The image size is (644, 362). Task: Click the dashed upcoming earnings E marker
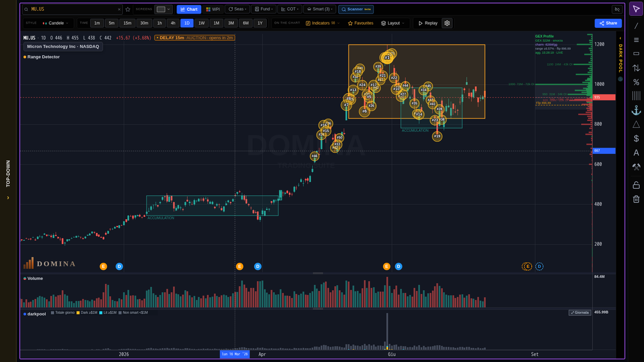point(528,267)
